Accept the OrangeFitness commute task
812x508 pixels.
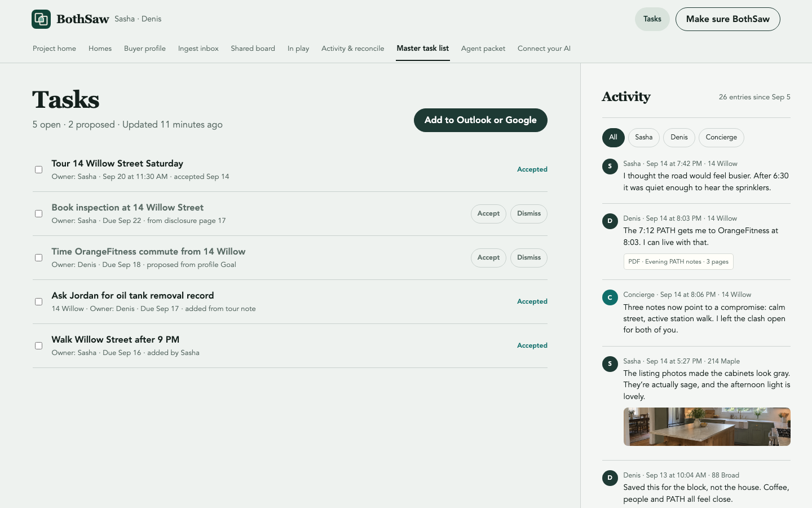(488, 258)
